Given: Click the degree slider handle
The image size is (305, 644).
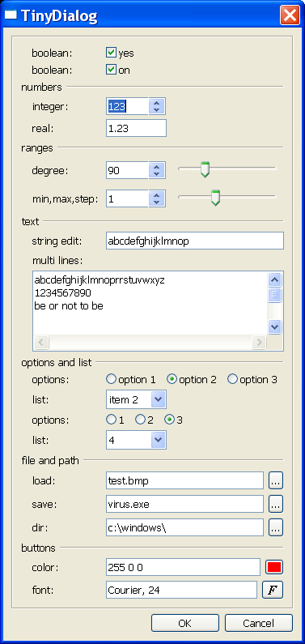Looking at the screenshot, I should (x=205, y=169).
